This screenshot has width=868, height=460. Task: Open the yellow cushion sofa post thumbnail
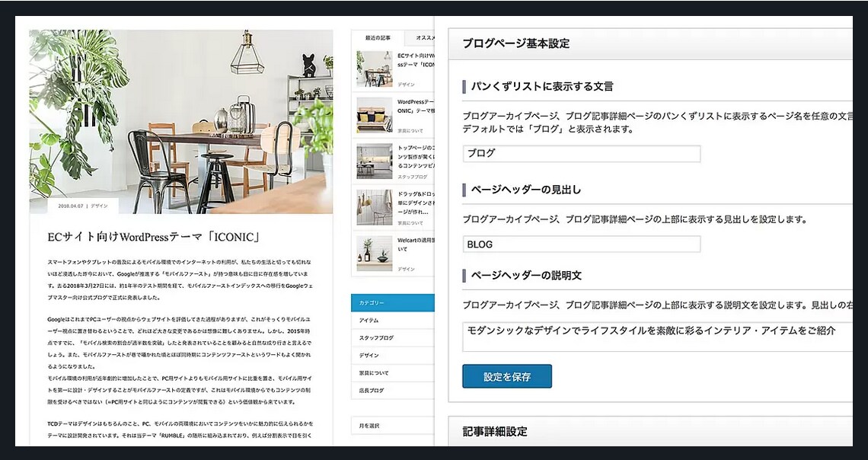pos(374,115)
